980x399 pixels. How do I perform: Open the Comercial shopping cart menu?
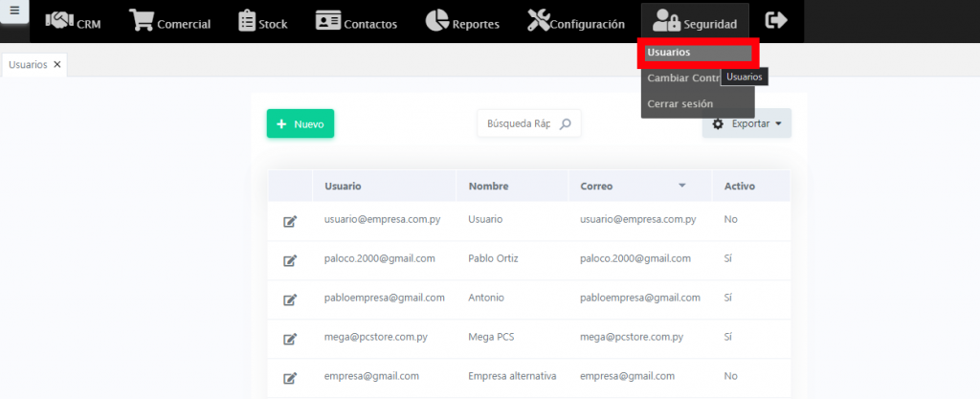[x=169, y=22]
